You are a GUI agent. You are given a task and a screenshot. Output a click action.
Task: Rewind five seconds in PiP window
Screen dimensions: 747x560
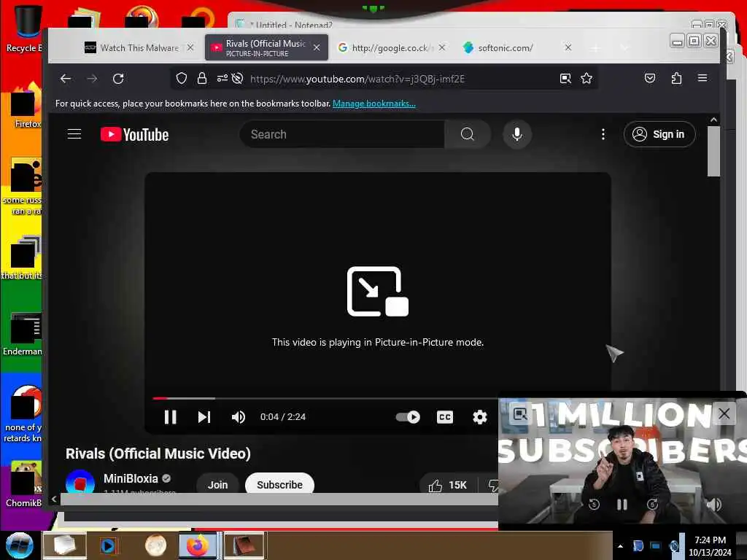click(x=594, y=505)
